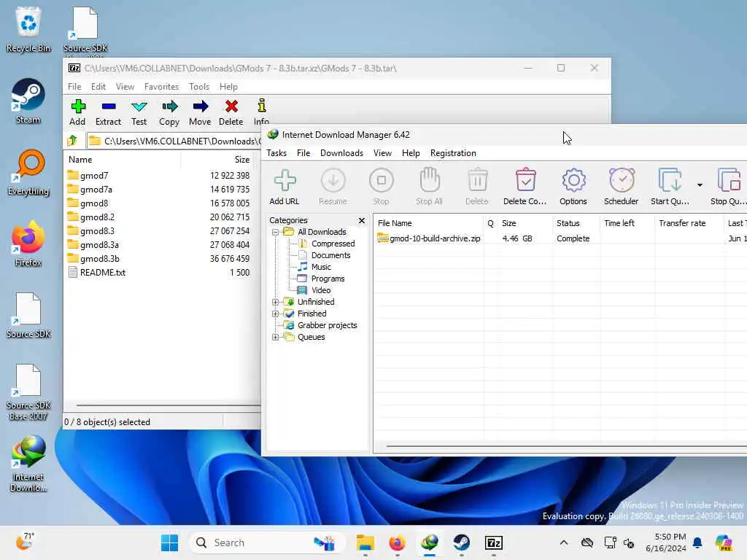
Task: Open the Downloads menu in IDM
Action: 341,153
